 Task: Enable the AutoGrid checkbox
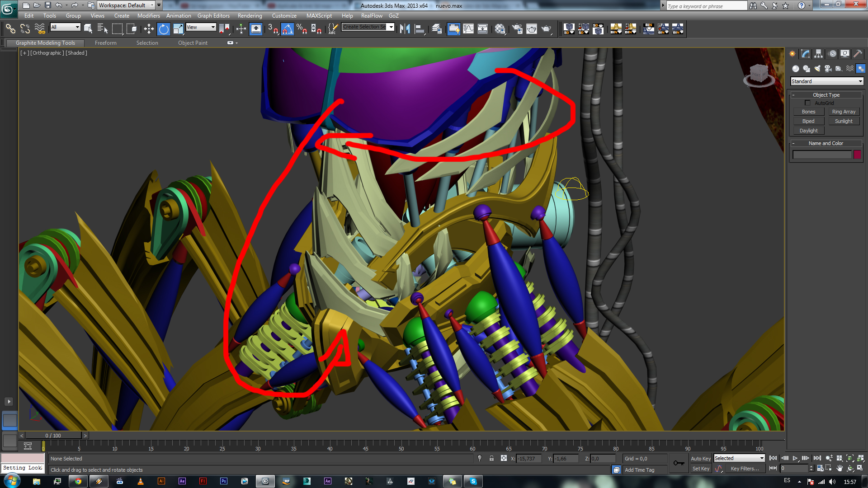pyautogui.click(x=807, y=103)
